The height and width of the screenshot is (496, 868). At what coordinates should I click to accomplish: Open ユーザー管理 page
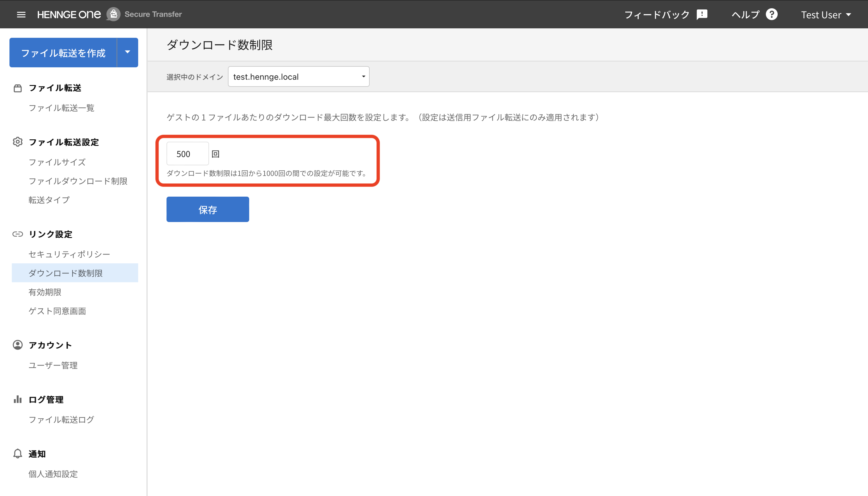(53, 365)
